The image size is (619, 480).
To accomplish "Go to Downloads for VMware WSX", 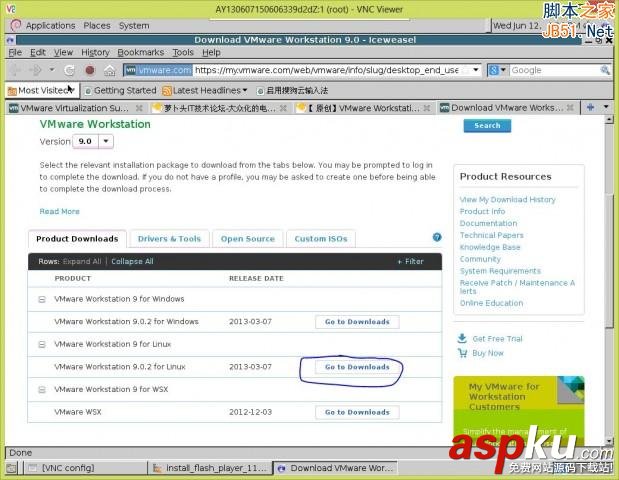I will click(357, 412).
